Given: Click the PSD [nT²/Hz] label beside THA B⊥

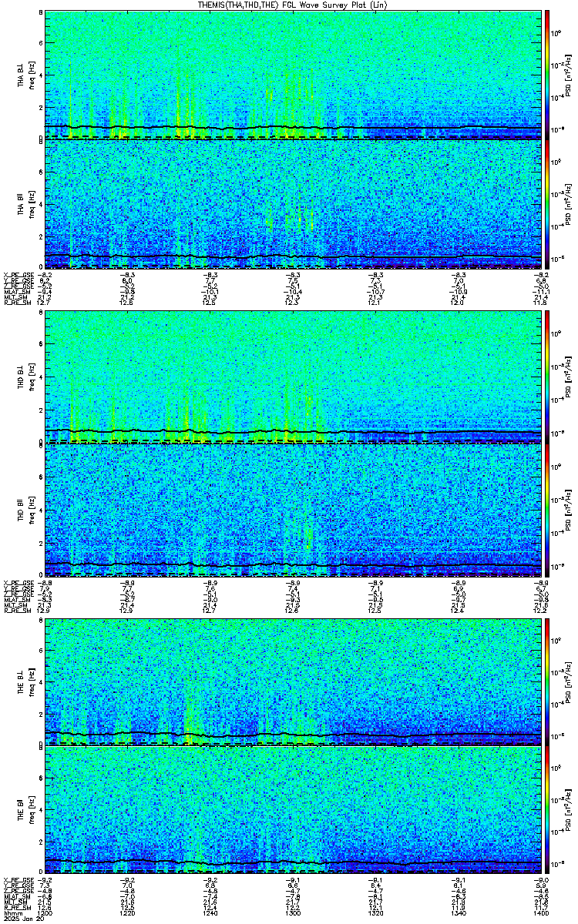Looking at the screenshot, I should tap(566, 75).
